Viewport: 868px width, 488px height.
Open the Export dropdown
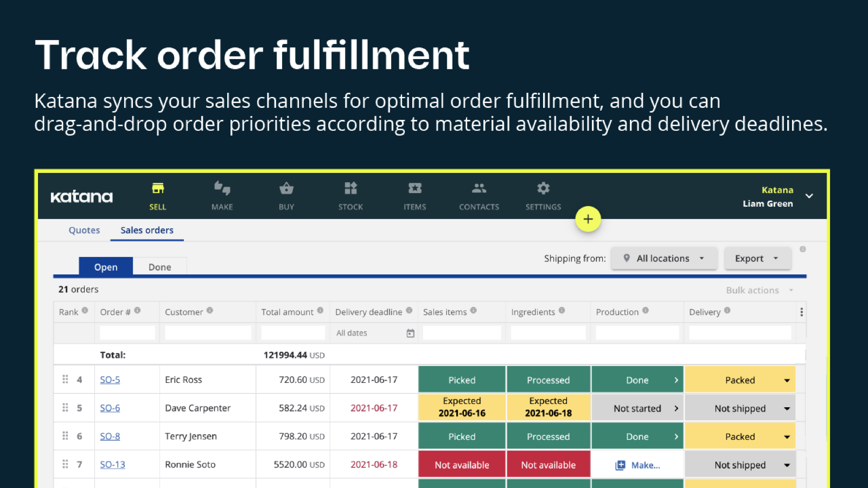coord(757,259)
